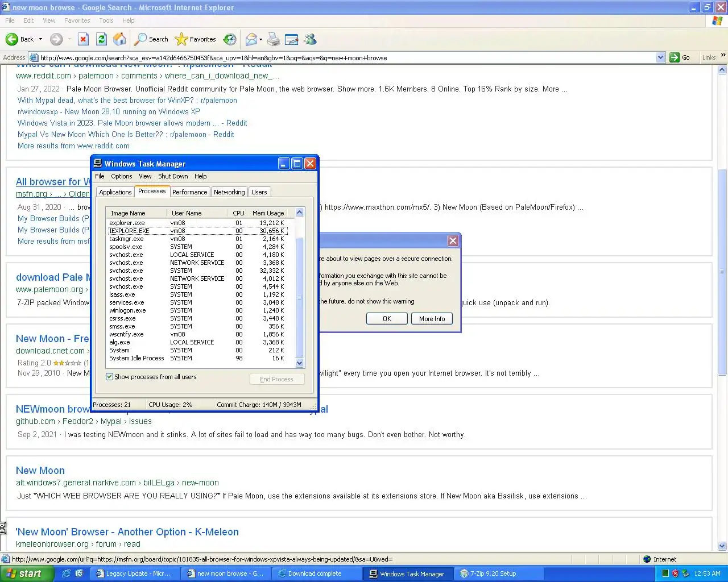Click the IE page scrollbar down arrow

[x=722, y=547]
